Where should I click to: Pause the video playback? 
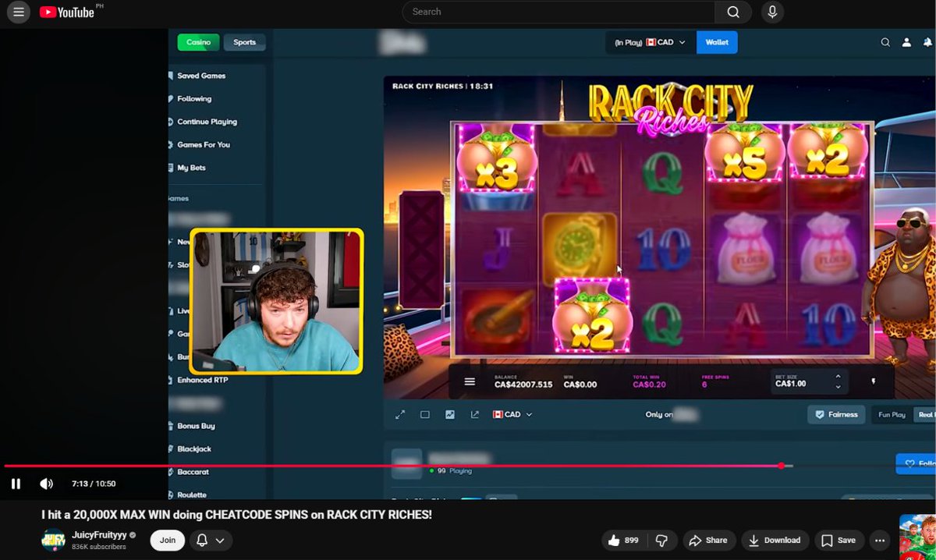point(16,484)
